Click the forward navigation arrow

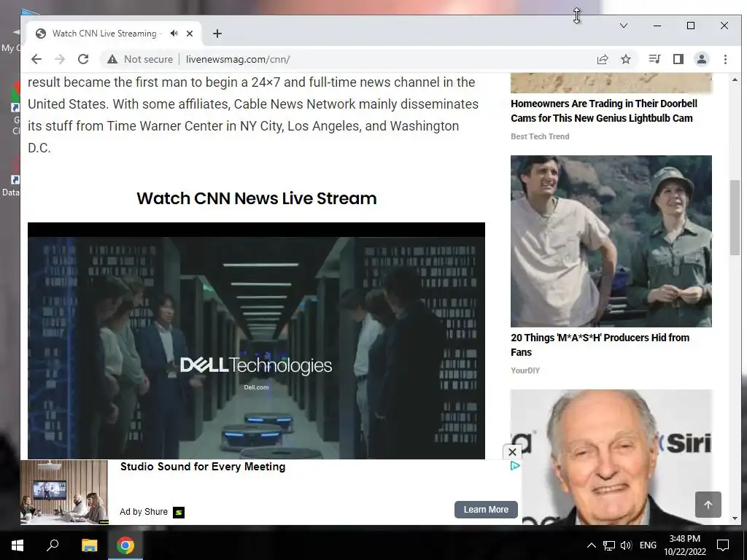click(60, 59)
